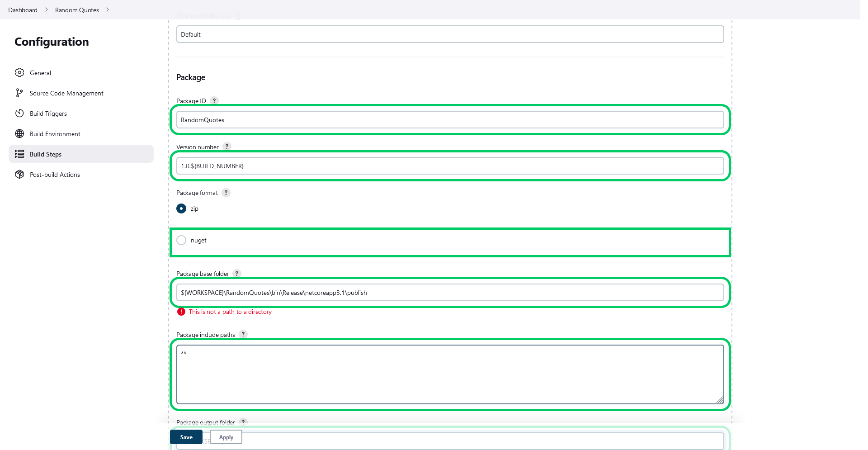Viewport: 868px width, 450px height.
Task: Open help for Package ID
Action: (x=214, y=101)
